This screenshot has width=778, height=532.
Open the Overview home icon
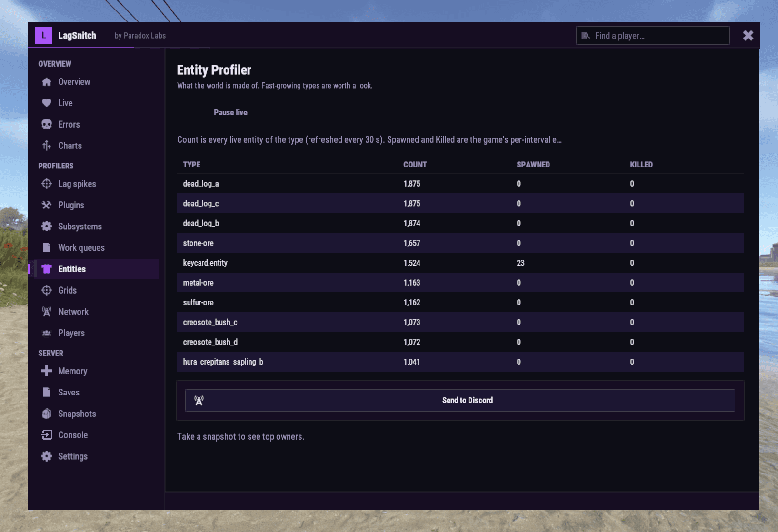point(47,82)
